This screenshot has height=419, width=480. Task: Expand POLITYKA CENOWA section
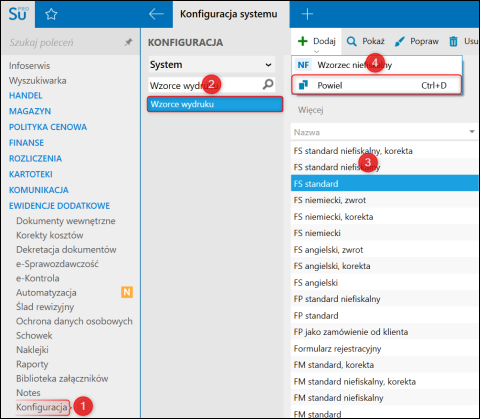pos(48,127)
